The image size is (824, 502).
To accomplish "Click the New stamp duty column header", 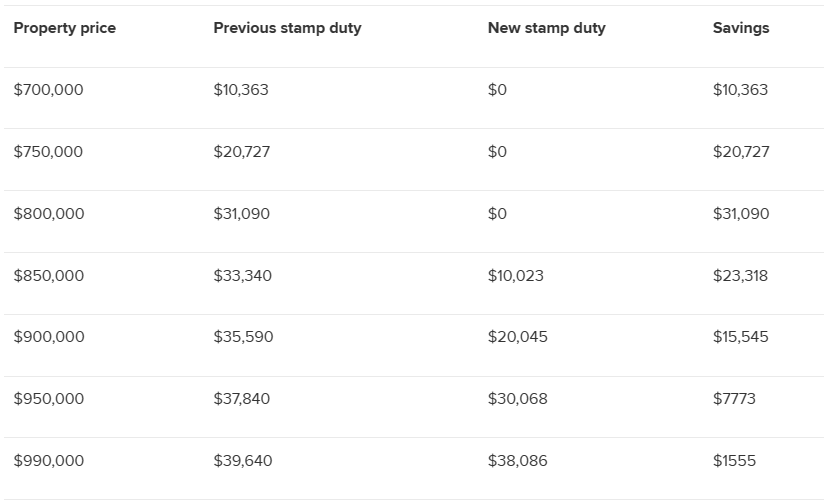I will point(546,28).
